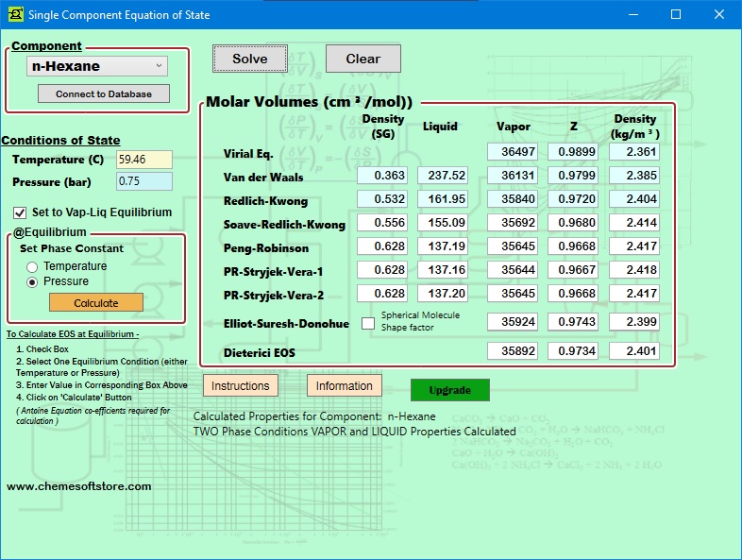Click the app icon in title bar

point(14,15)
